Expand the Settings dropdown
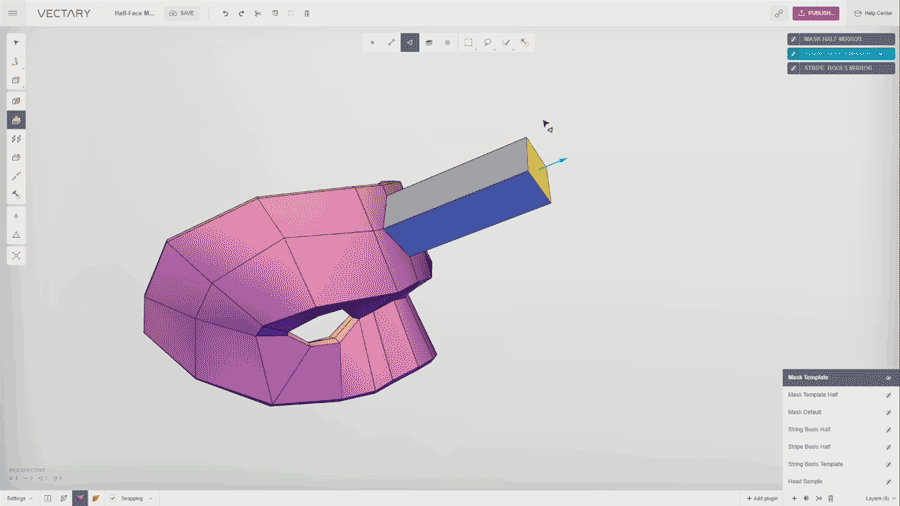The width and height of the screenshot is (900, 506). pos(19,498)
